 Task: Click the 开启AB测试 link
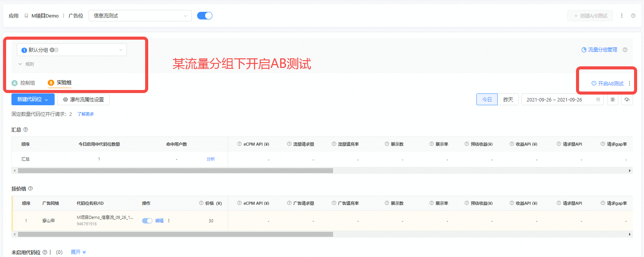coord(607,84)
